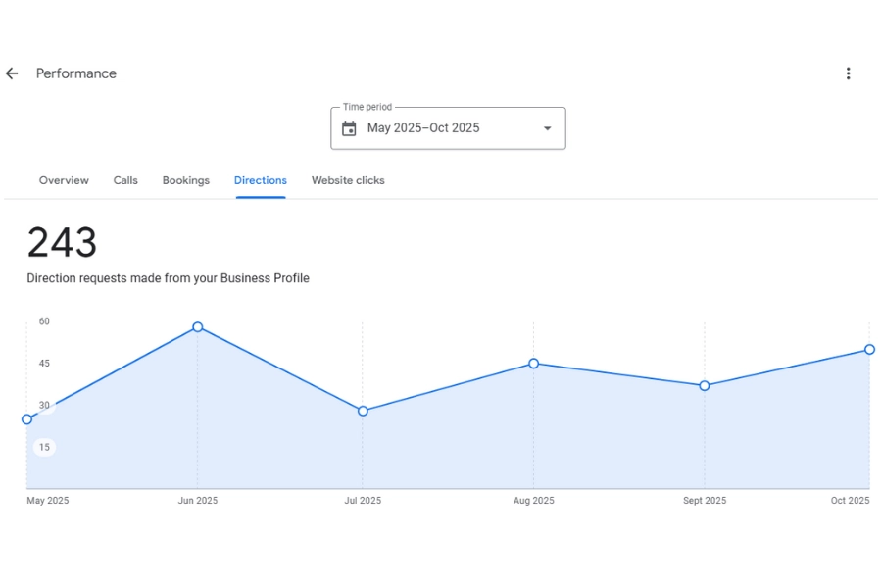The image size is (882, 588).
Task: Select the Calls tab
Action: (125, 180)
